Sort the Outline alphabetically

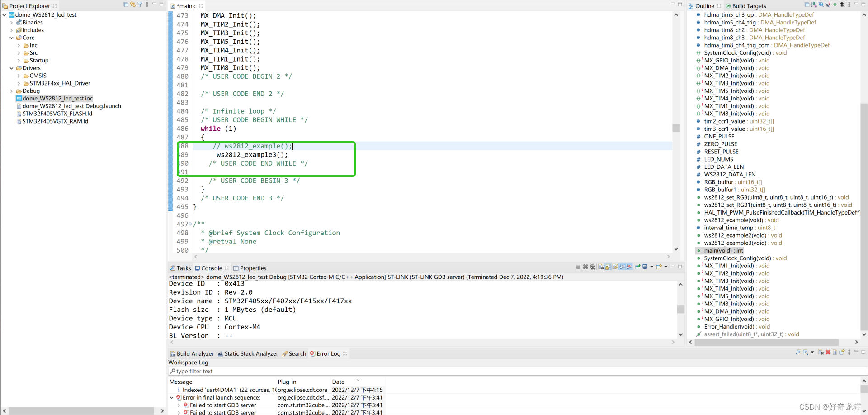[814, 5]
